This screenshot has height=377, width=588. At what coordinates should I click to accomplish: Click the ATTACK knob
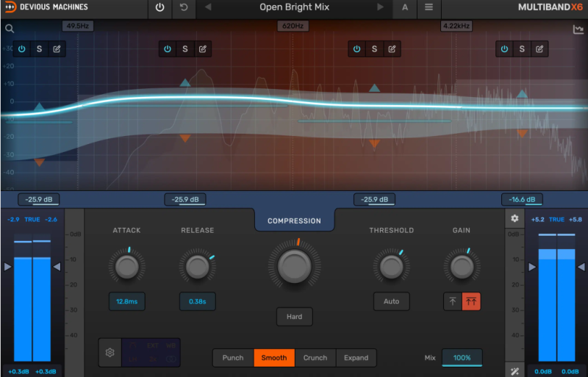tap(126, 266)
